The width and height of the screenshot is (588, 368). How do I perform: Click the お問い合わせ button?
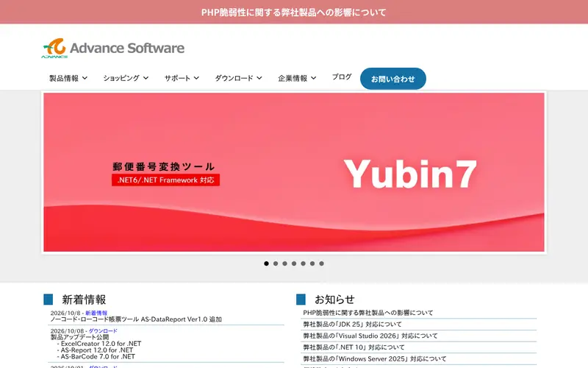point(393,79)
